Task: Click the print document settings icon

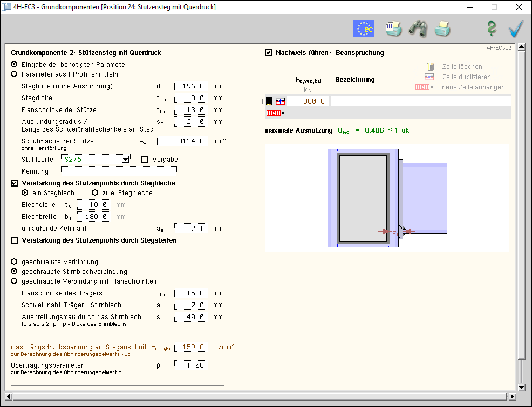Action: [393, 29]
